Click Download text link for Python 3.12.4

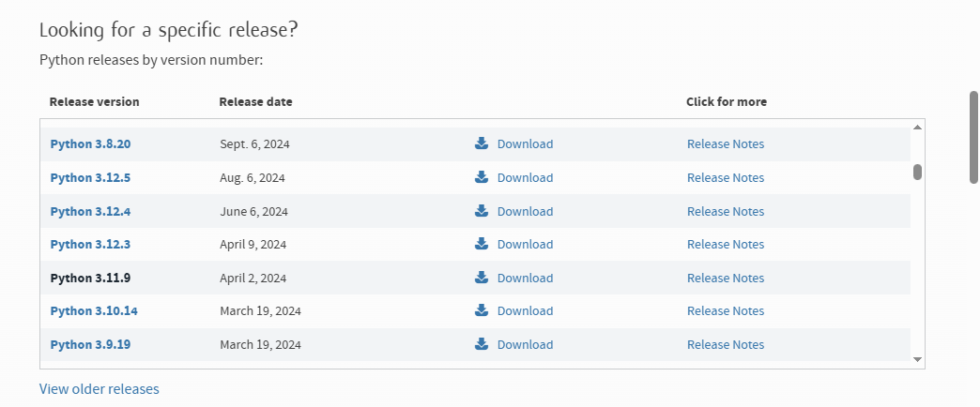click(525, 212)
